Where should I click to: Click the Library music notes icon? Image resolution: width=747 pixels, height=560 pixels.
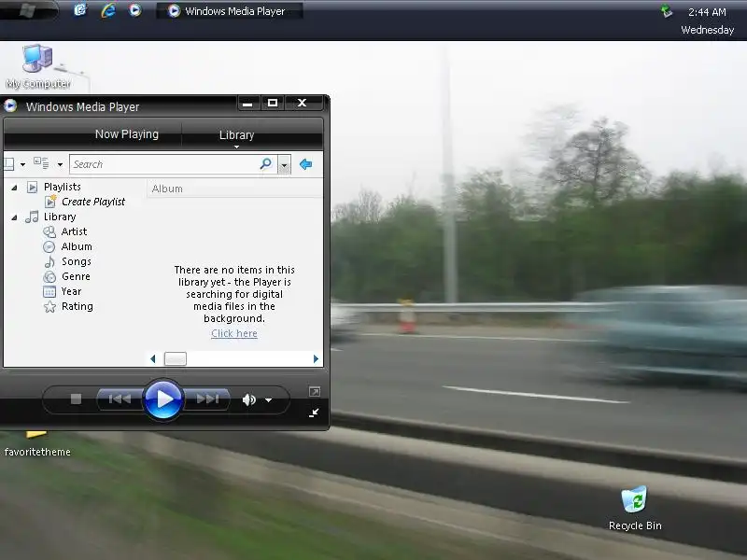pos(32,217)
